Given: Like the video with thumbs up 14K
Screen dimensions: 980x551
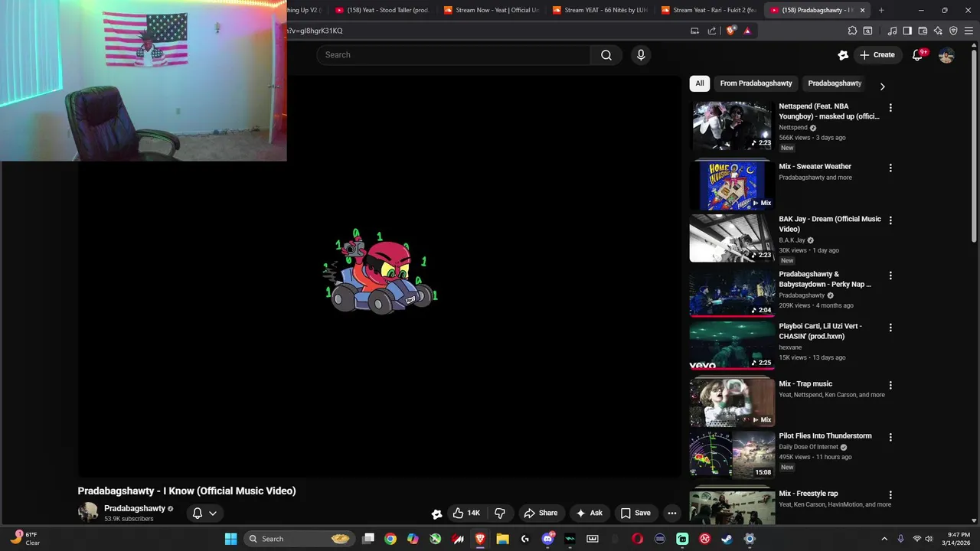Looking at the screenshot, I should coord(467,513).
